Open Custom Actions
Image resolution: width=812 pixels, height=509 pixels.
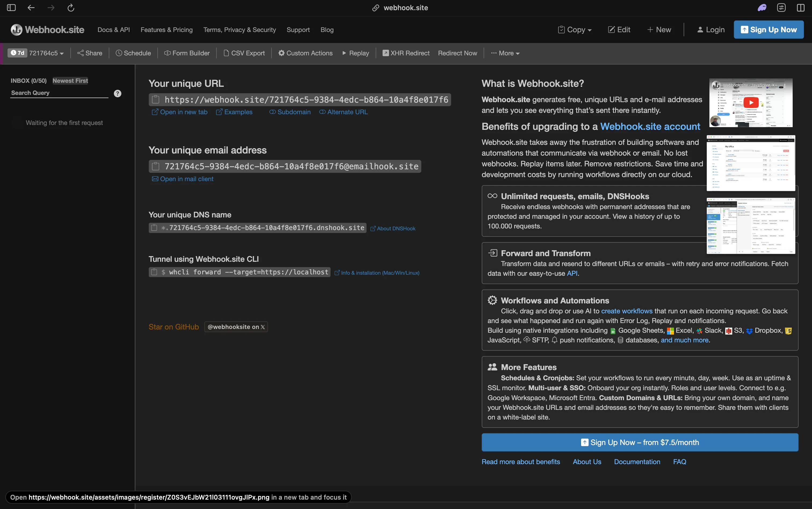[305, 53]
